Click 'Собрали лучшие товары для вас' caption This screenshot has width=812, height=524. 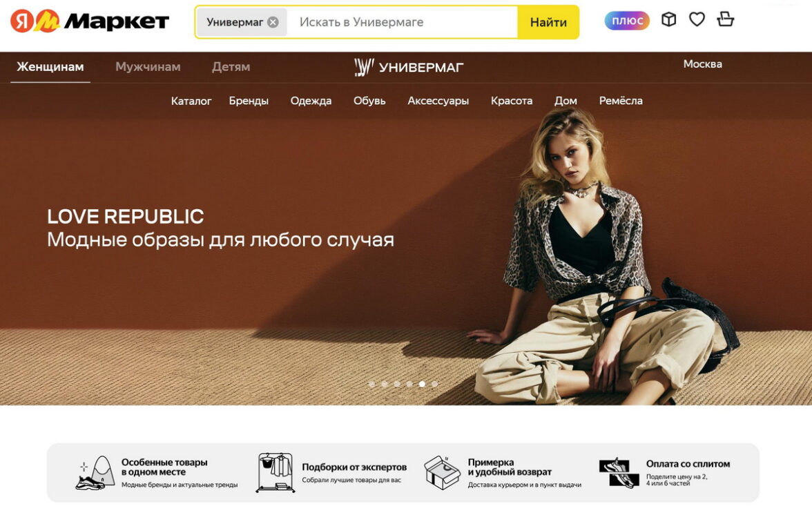(351, 480)
